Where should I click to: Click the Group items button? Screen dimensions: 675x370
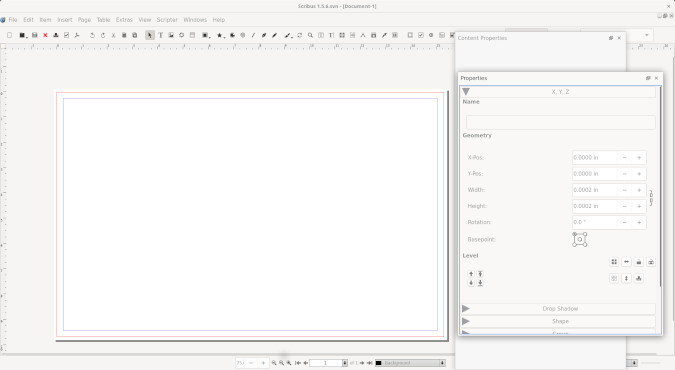click(614, 262)
